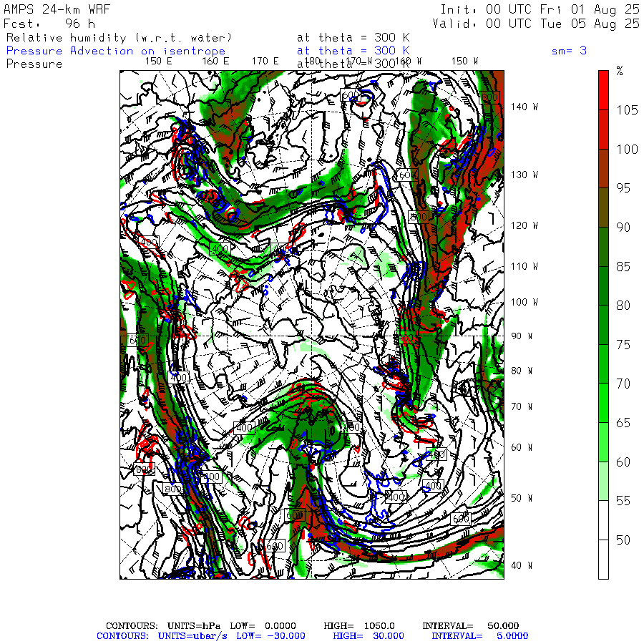Click the '80' color bar value

click(x=623, y=305)
